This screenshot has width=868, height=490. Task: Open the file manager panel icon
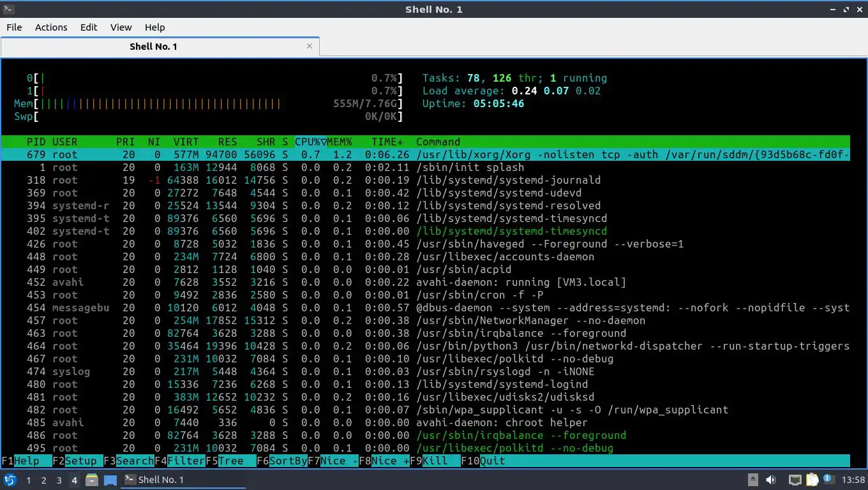pos(92,480)
